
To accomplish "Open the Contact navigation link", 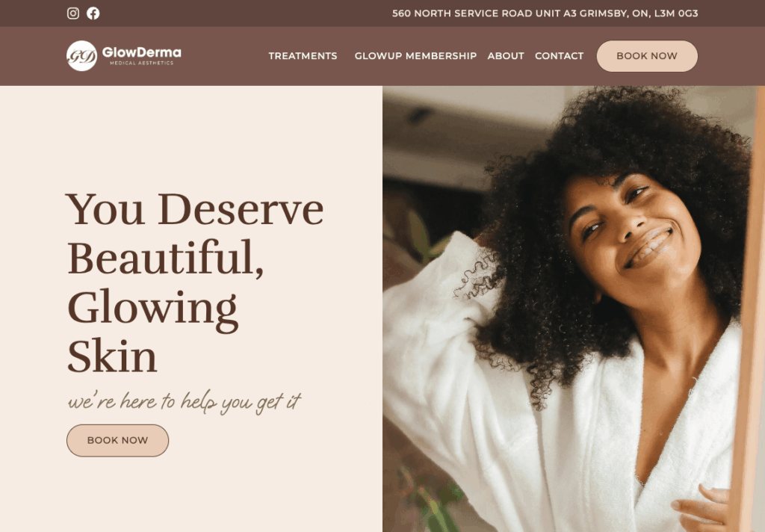I will tap(559, 55).
